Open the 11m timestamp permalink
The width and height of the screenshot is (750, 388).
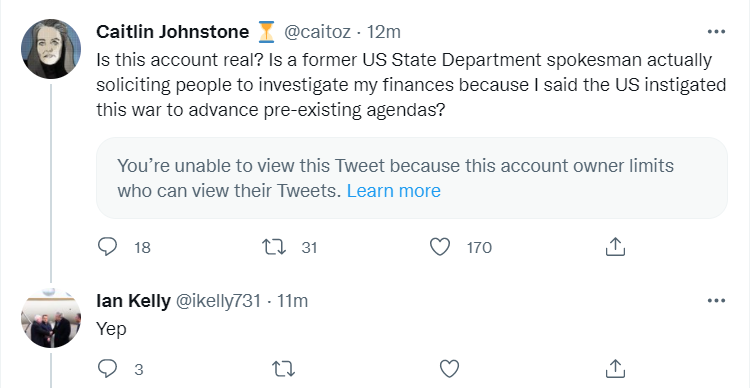point(292,301)
